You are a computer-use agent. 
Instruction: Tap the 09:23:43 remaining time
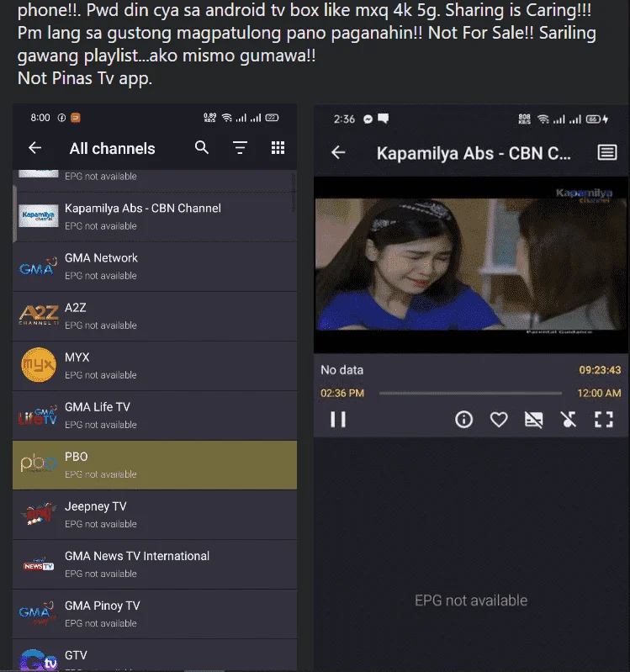coord(600,370)
